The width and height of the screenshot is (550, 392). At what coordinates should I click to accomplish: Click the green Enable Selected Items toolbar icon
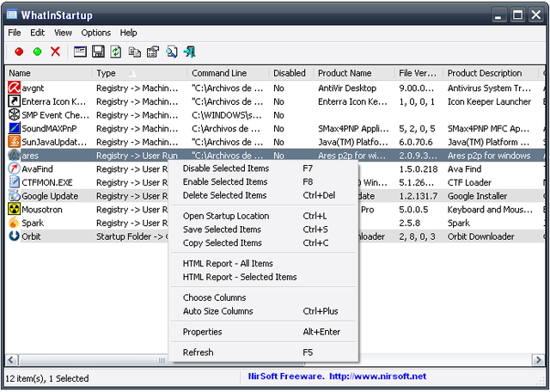(x=37, y=52)
